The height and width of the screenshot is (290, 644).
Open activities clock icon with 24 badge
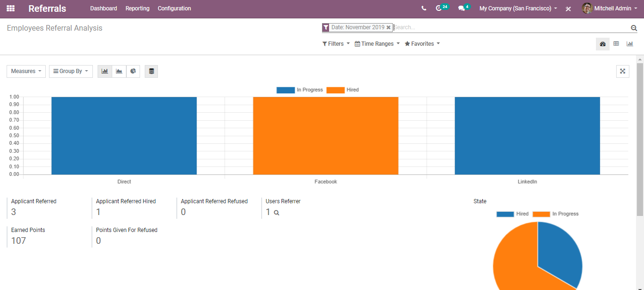pyautogui.click(x=442, y=8)
